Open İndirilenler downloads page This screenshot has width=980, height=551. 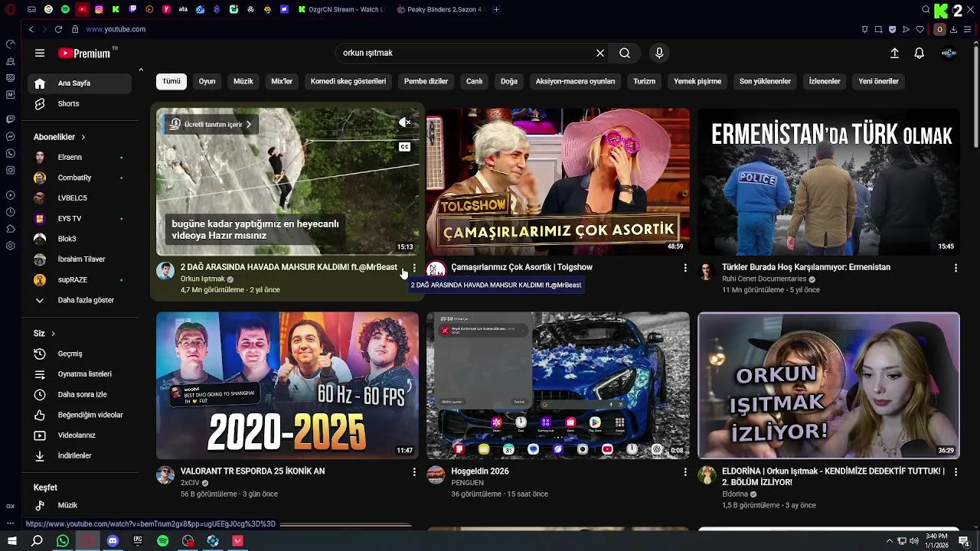[x=80, y=455]
